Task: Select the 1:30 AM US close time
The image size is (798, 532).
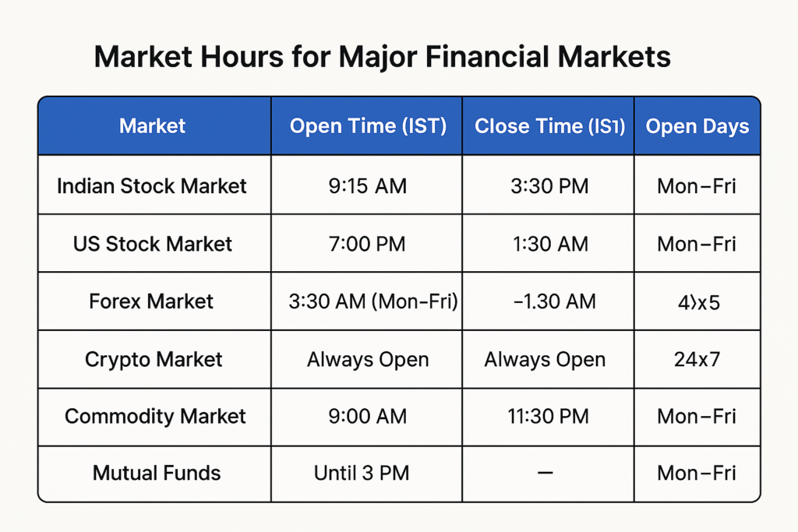Action: point(550,244)
